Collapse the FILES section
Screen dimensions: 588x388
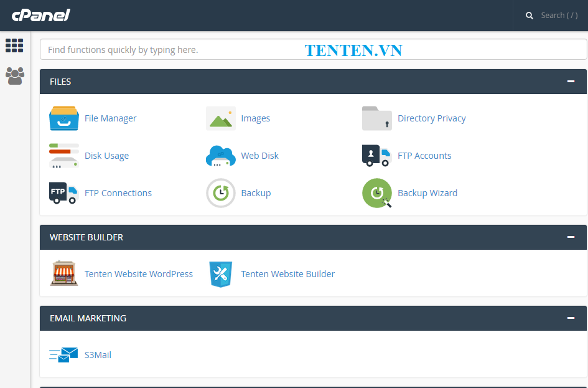(571, 82)
